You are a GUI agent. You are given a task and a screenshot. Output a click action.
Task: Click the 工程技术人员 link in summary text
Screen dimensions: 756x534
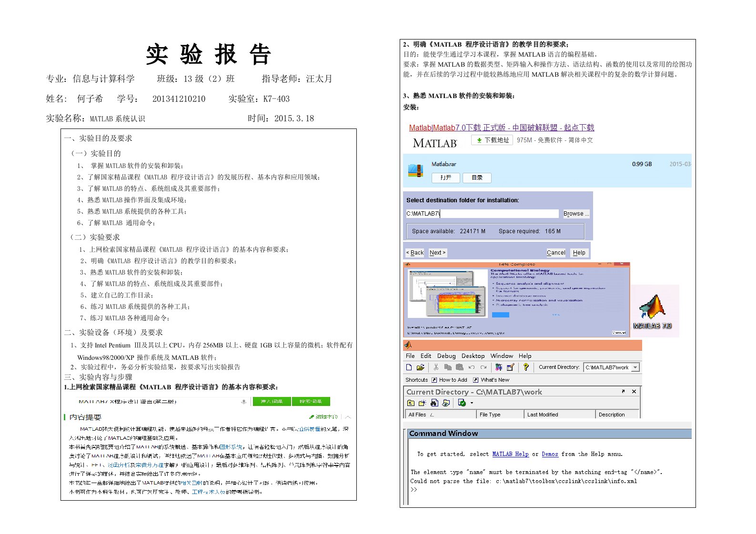[208, 492]
